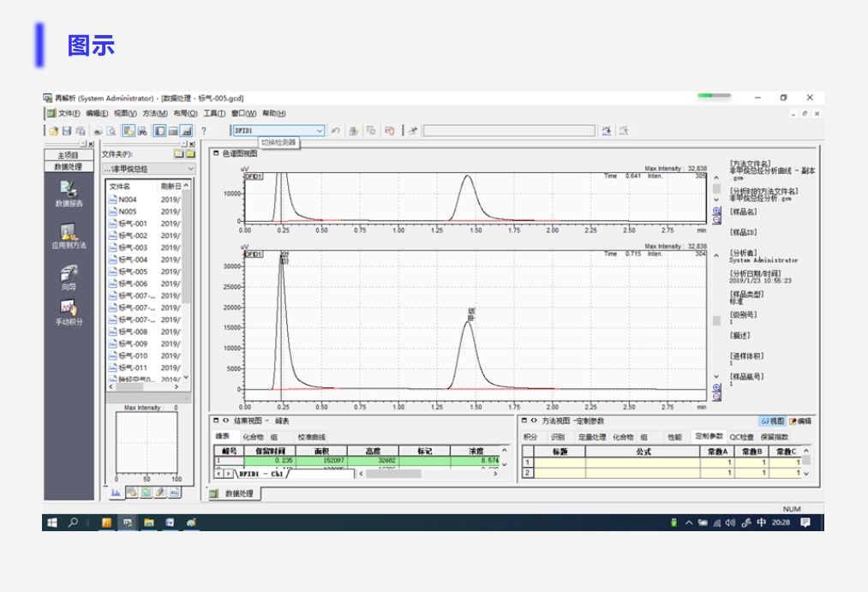868x592 pixels.
Task: Click the 主项目 button
Action: point(69,155)
